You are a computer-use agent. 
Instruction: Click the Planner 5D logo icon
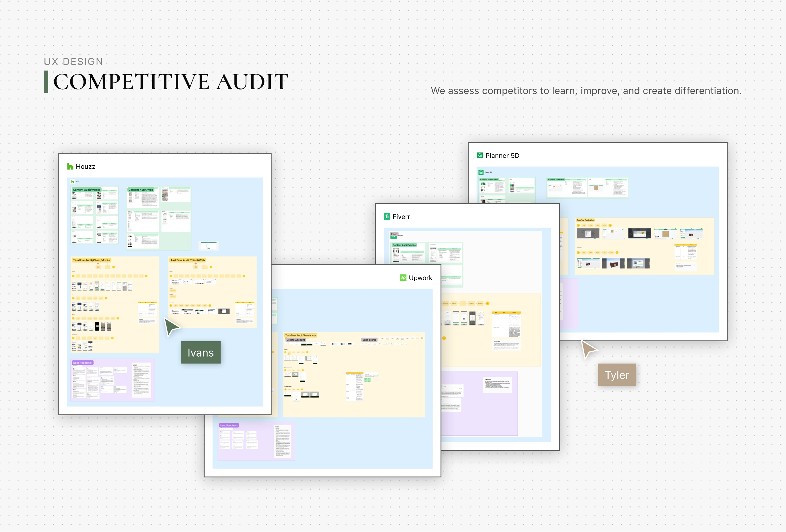[x=480, y=156]
